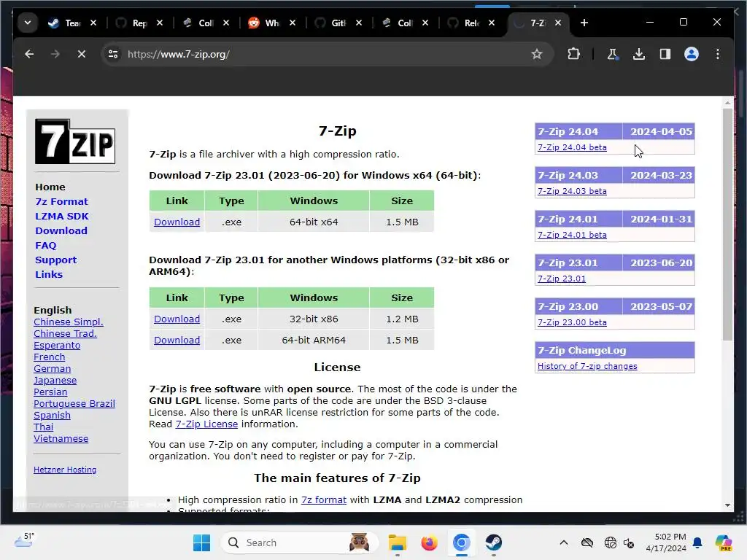
Task: Open the 7-Zip 24.04 beta link
Action: point(572,147)
